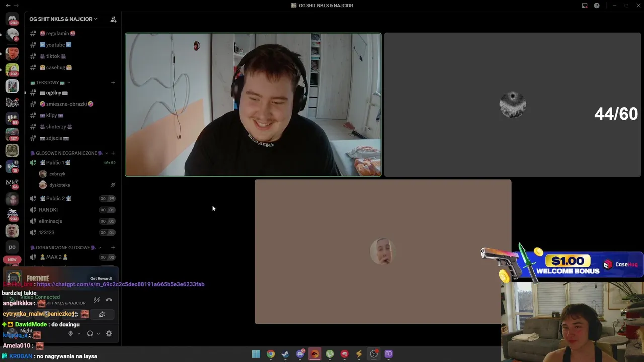The height and width of the screenshot is (362, 644).
Task: Collapse the GLOSOWE NIEOGRANICZONE category
Action: (69, 153)
